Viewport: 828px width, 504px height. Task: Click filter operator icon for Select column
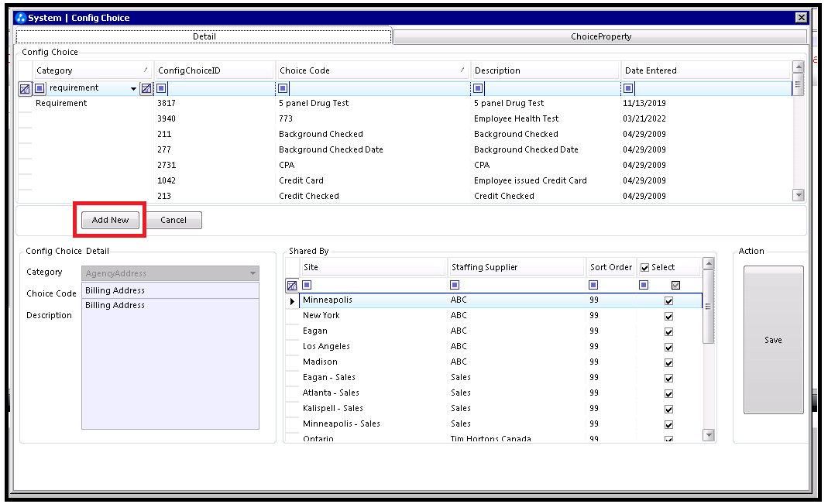[644, 285]
